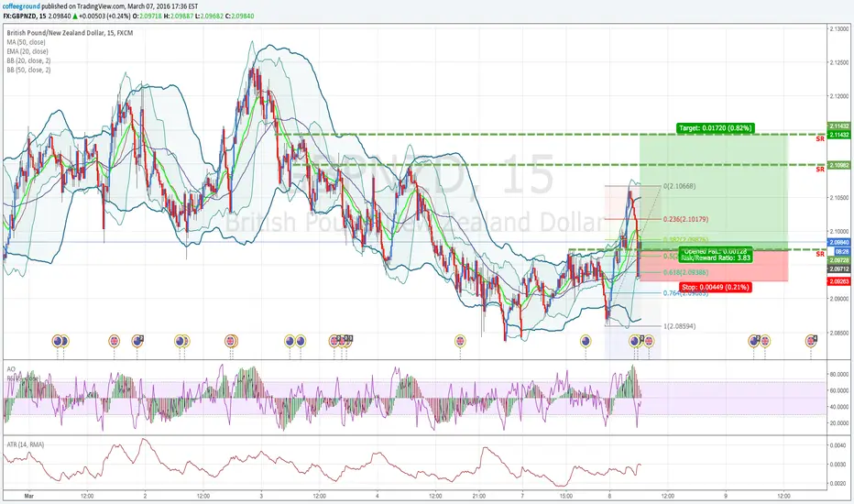Open NZ flag event marker with badge before March 2
Image resolution: width=854 pixels, height=504 pixels.
click(137, 341)
